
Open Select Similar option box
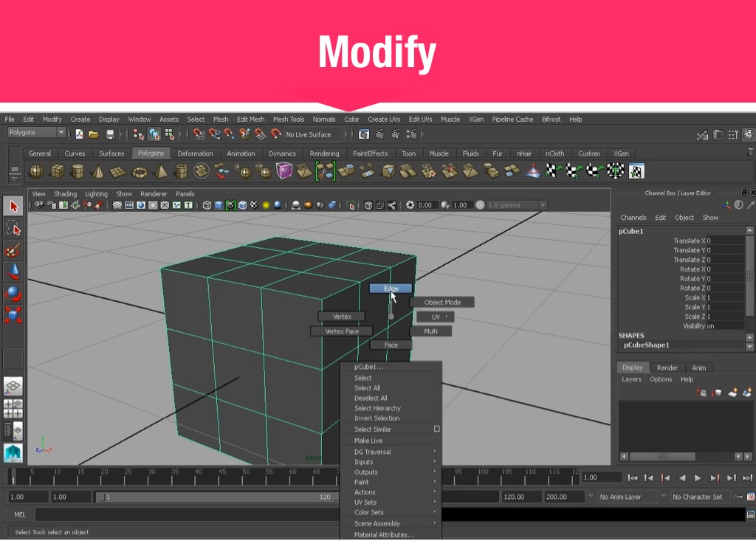click(x=436, y=429)
